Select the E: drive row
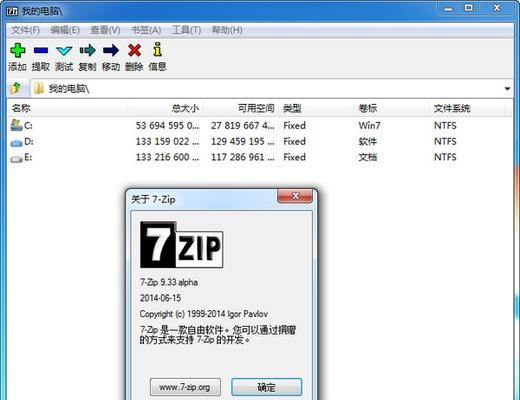520x400 pixels. [x=260, y=157]
